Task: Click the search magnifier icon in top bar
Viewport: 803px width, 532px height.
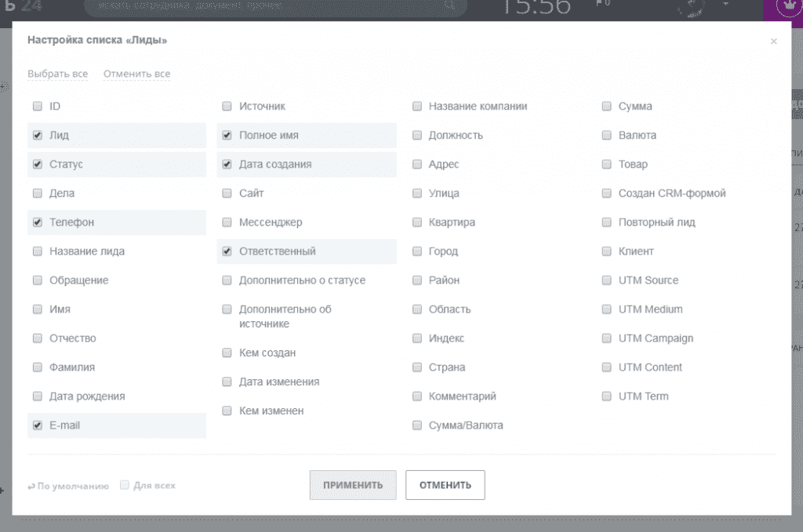Action: click(x=449, y=5)
